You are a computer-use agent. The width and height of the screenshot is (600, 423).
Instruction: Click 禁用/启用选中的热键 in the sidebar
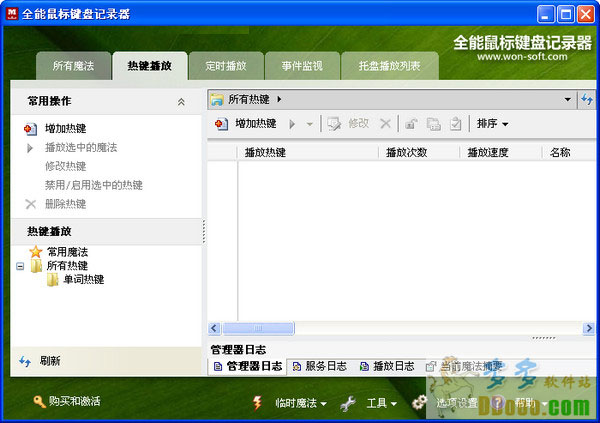[94, 185]
